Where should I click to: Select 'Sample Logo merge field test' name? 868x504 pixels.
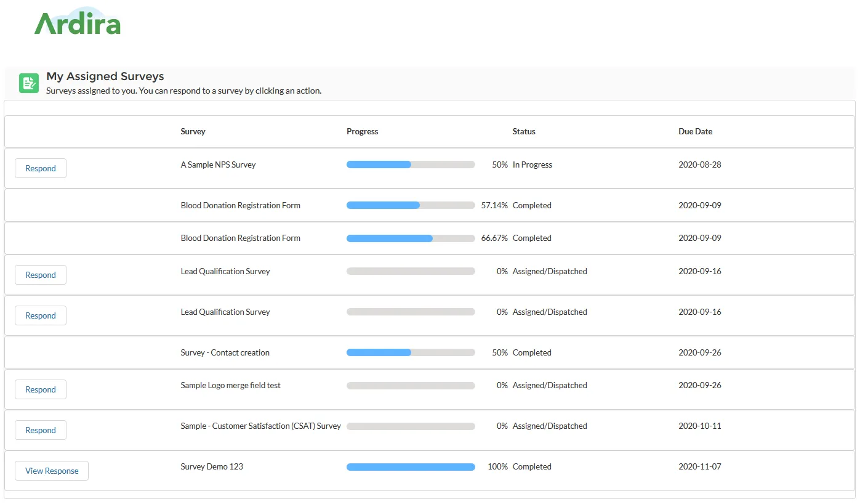pos(231,385)
